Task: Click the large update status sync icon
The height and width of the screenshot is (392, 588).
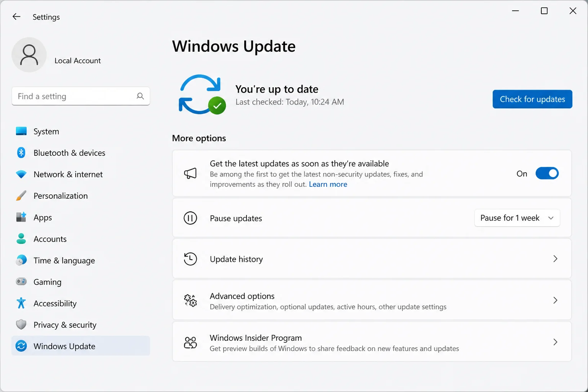Action: [x=202, y=95]
